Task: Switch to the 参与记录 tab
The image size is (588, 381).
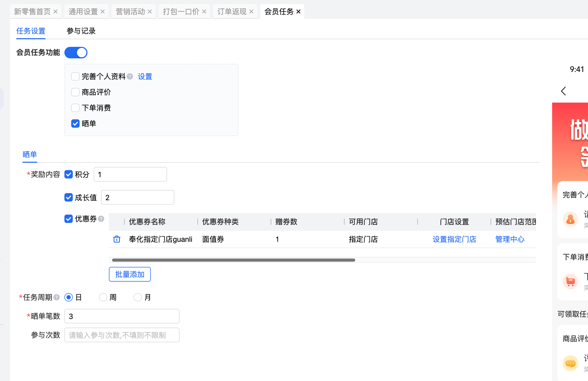Action: [x=81, y=31]
